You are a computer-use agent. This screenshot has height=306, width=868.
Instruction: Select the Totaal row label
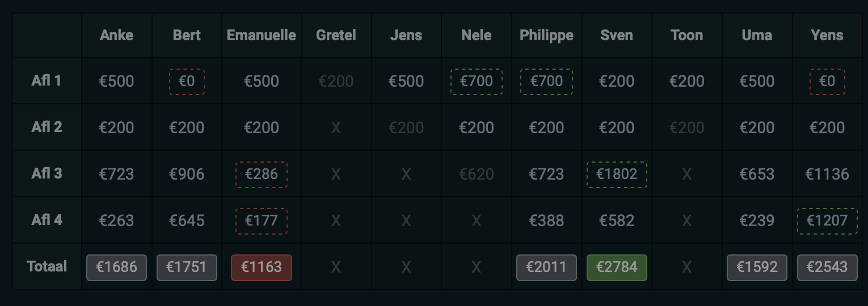point(47,266)
